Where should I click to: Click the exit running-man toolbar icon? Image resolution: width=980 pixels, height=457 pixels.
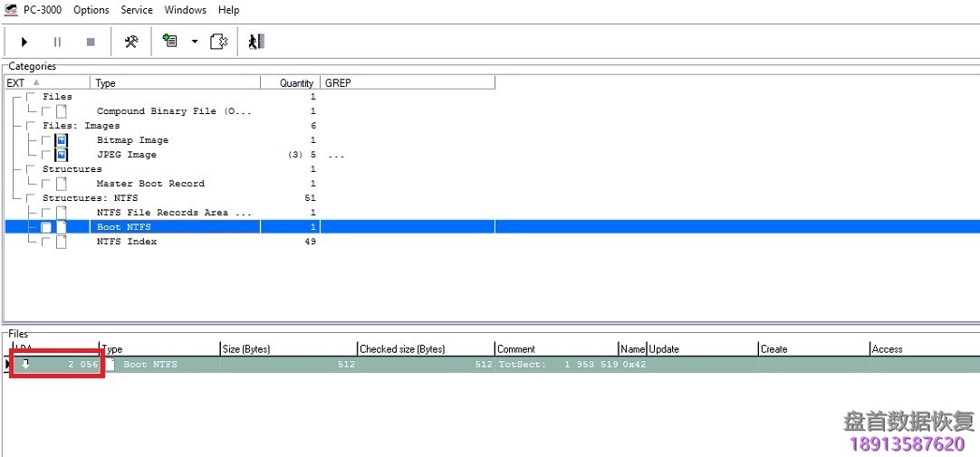pos(255,42)
